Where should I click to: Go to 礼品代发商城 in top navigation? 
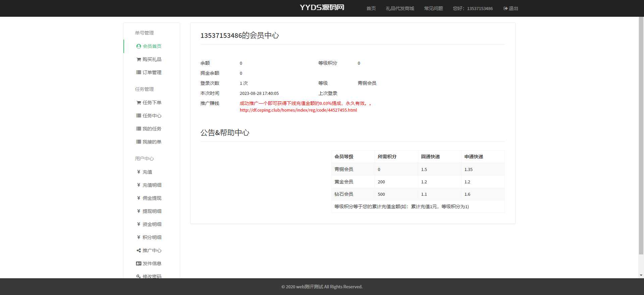pos(400,8)
